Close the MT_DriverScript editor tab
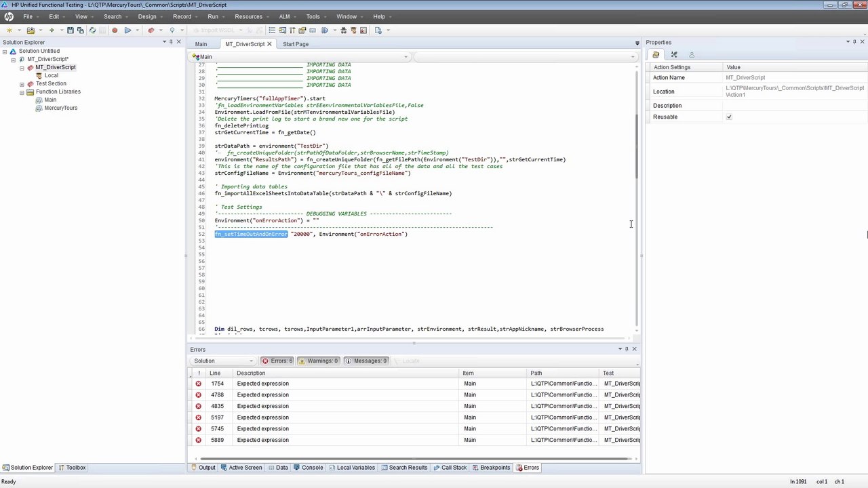Image resolution: width=868 pixels, height=488 pixels. coord(269,44)
